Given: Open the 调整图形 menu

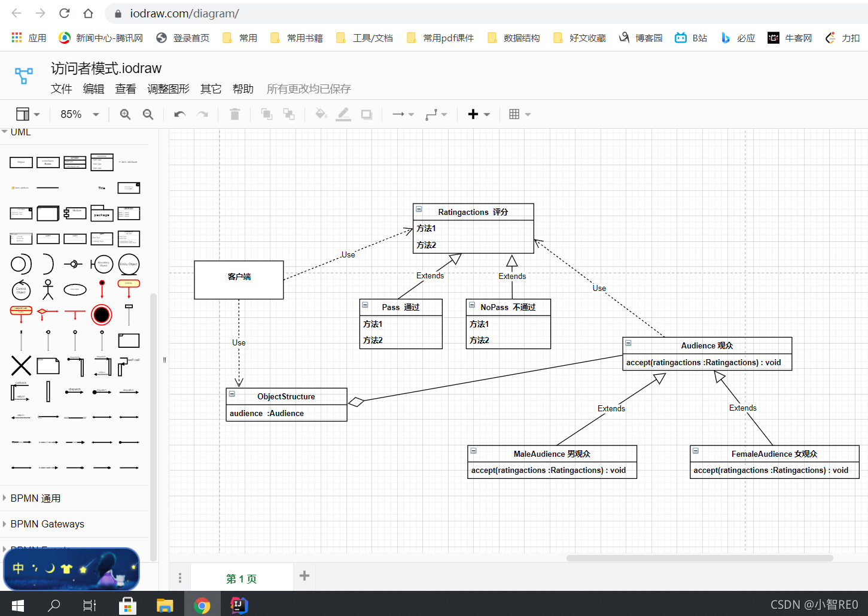Looking at the screenshot, I should coord(168,89).
